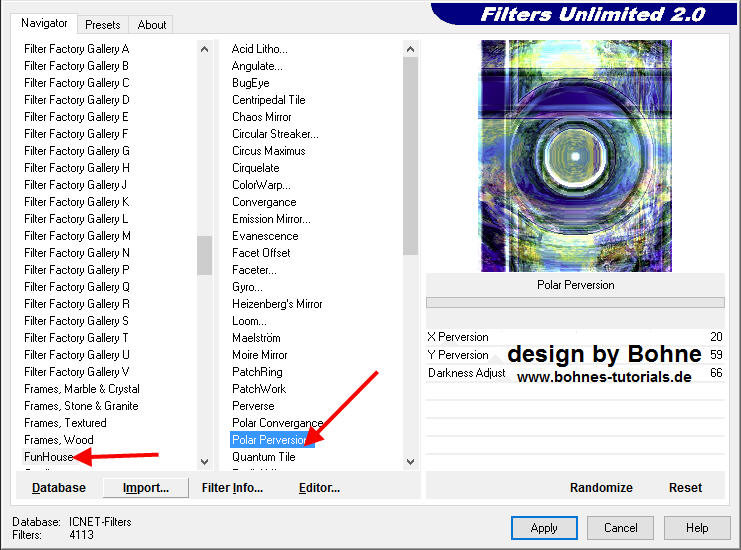741x550 pixels.
Task: Pick the Maelström filter
Action: [256, 338]
